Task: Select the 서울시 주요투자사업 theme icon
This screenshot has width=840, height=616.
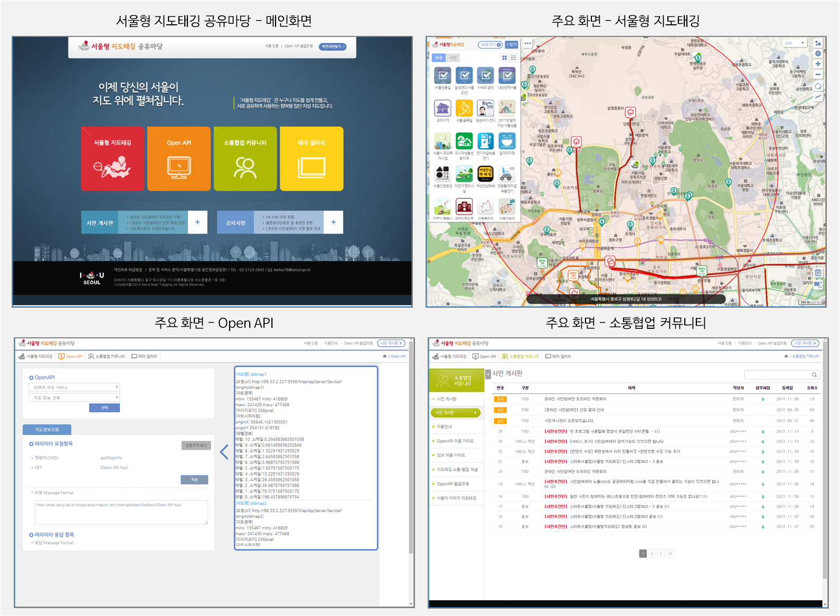Action: pos(442,141)
